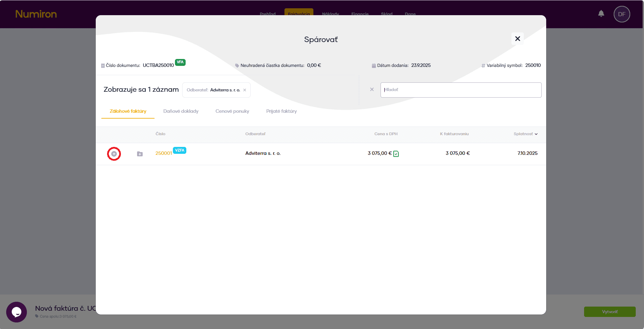Click the Cena s DPH column header
This screenshot has width=644, height=329.
[x=386, y=134]
